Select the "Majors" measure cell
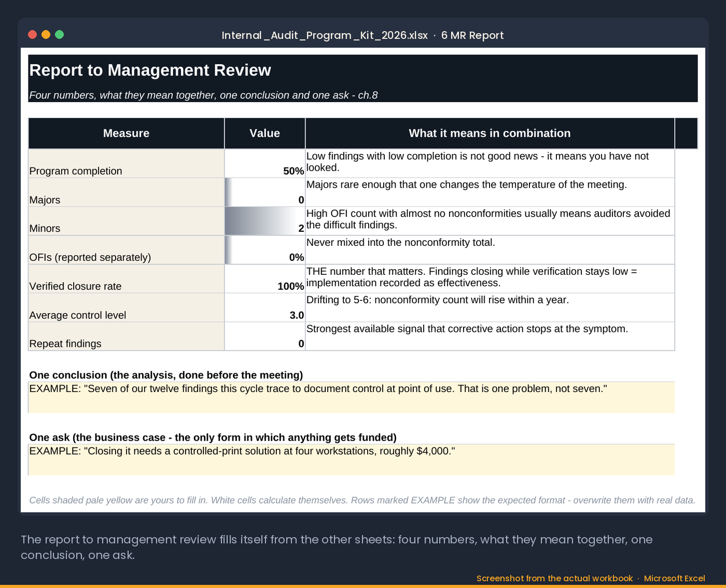The image size is (726, 588). click(x=126, y=192)
